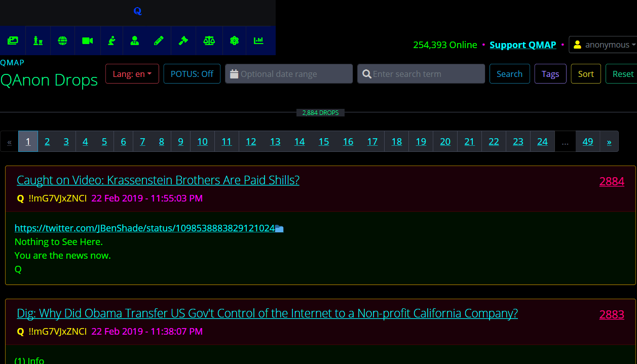Open the Tags button

coord(550,74)
